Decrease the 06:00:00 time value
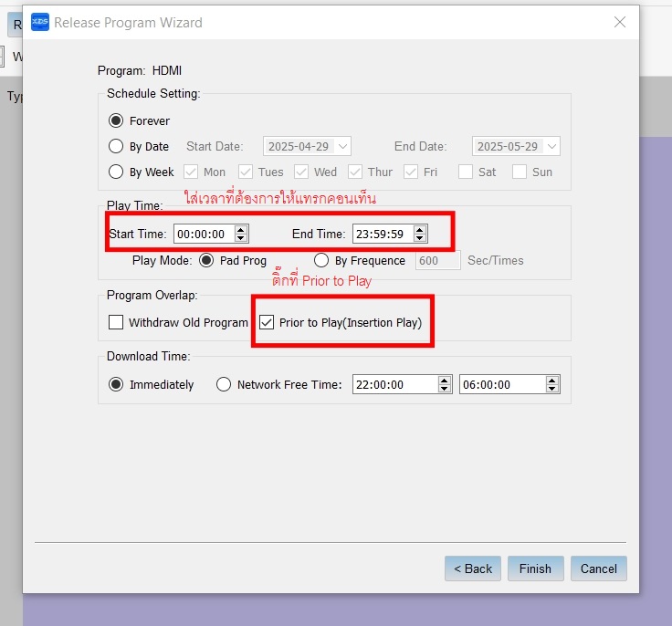This screenshot has height=626, width=672. [552, 389]
